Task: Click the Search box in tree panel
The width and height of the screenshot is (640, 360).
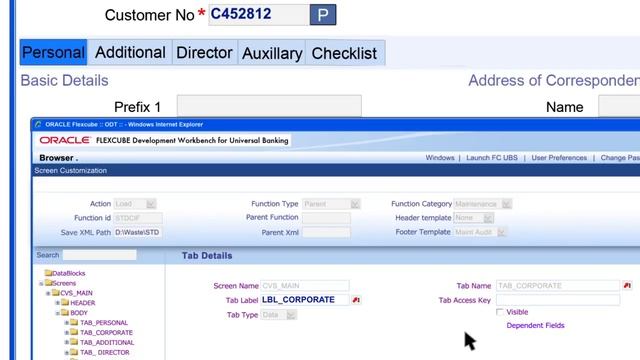Action: pyautogui.click(x=100, y=255)
